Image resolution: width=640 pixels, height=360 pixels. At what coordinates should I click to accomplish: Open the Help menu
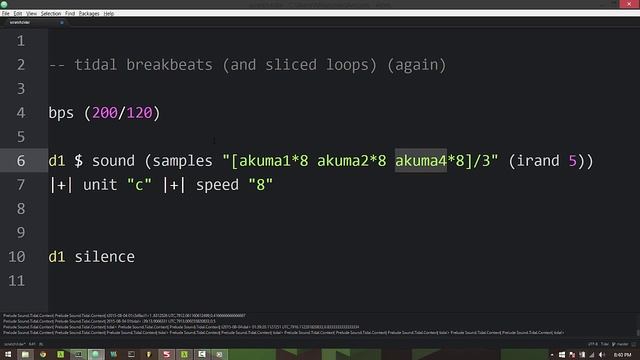pyautogui.click(x=109, y=13)
